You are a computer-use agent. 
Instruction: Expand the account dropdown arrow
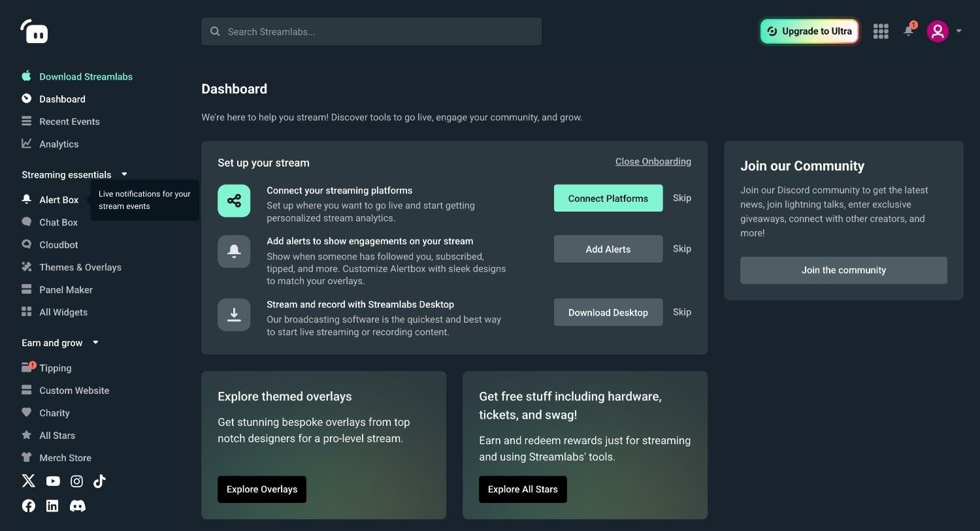(x=959, y=31)
